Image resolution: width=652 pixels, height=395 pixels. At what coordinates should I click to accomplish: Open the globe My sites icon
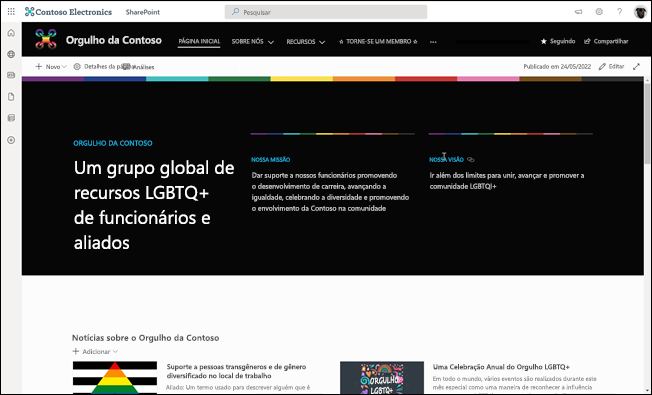click(x=11, y=54)
